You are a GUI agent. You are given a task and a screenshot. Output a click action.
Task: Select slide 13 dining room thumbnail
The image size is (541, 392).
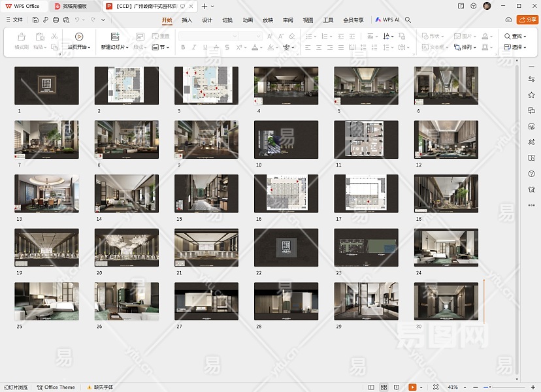pyautogui.click(x=46, y=193)
